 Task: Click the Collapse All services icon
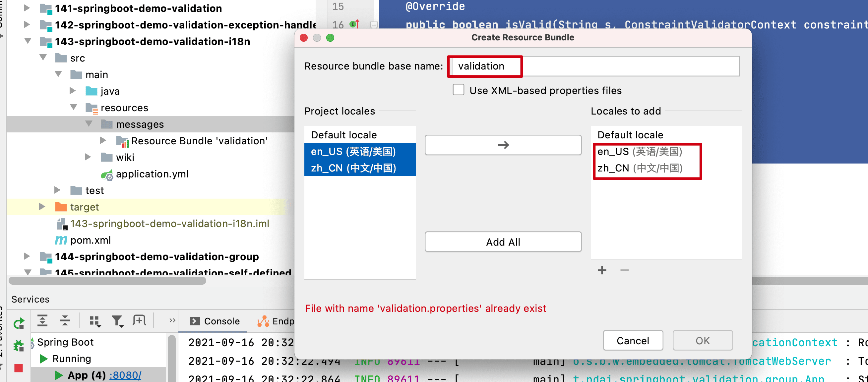[65, 321]
